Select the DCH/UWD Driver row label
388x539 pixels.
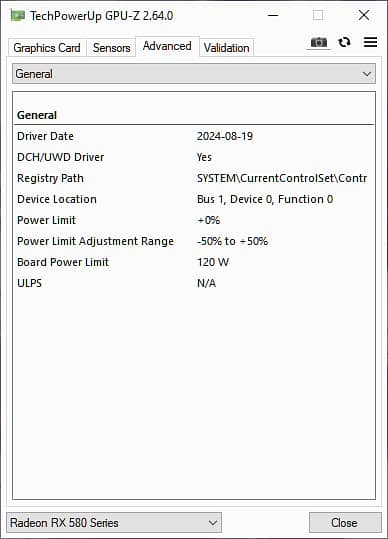60,157
